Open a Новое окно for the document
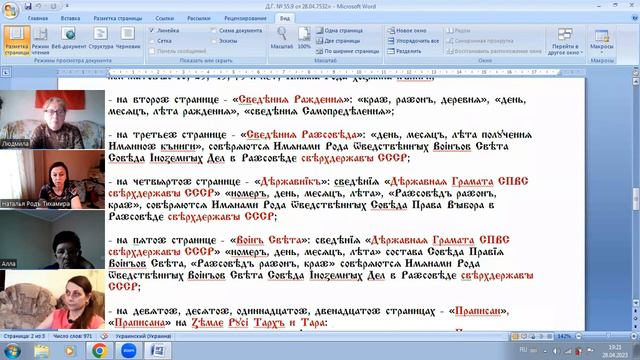 coord(407,31)
